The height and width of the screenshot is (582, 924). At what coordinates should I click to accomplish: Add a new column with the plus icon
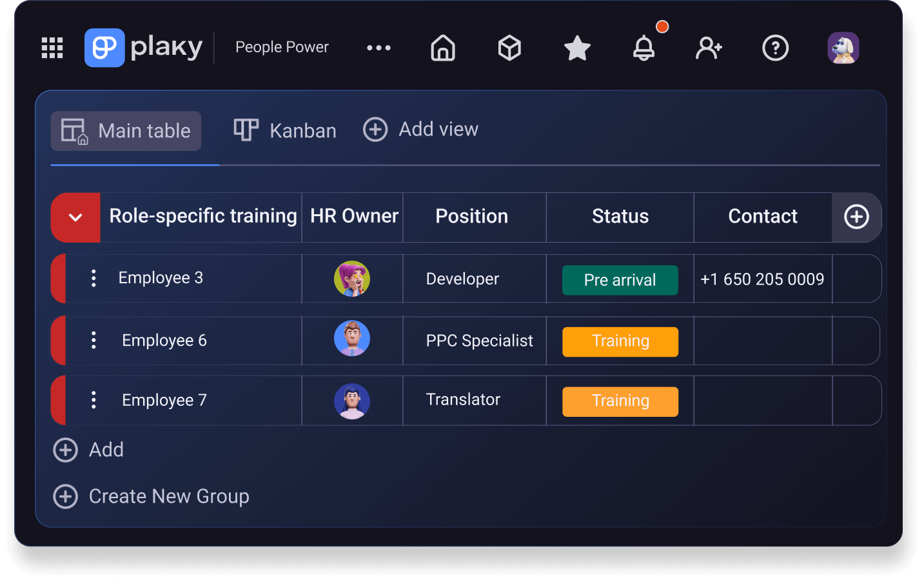(857, 217)
